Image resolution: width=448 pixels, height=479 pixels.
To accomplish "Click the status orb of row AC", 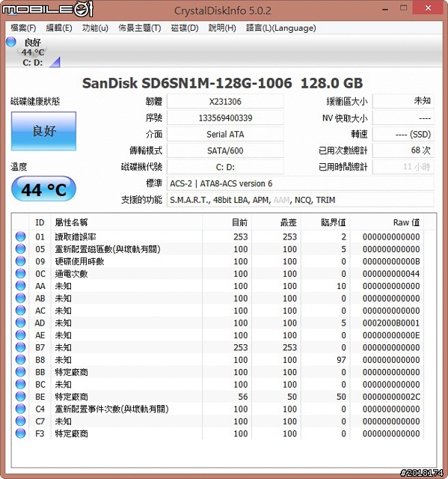I will 20,311.
